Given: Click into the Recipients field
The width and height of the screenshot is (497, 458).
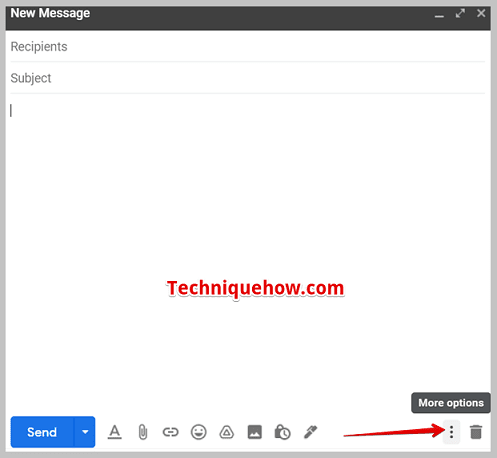Looking at the screenshot, I should (247, 47).
